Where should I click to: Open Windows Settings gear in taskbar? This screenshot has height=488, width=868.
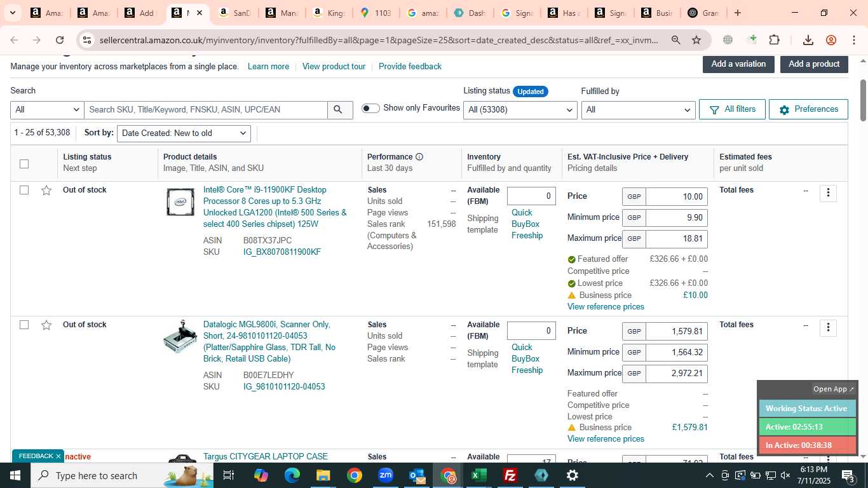pyautogui.click(x=572, y=475)
